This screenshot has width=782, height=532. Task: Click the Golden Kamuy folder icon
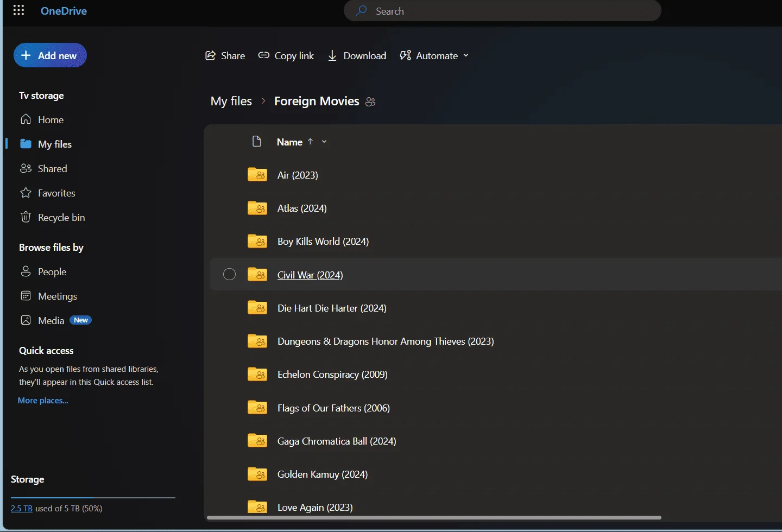[x=257, y=474]
